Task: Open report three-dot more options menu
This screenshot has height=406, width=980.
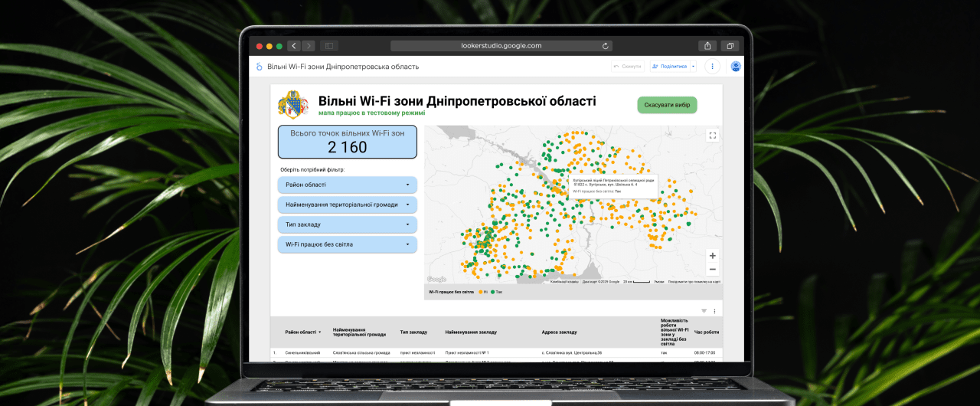Action: (x=712, y=67)
